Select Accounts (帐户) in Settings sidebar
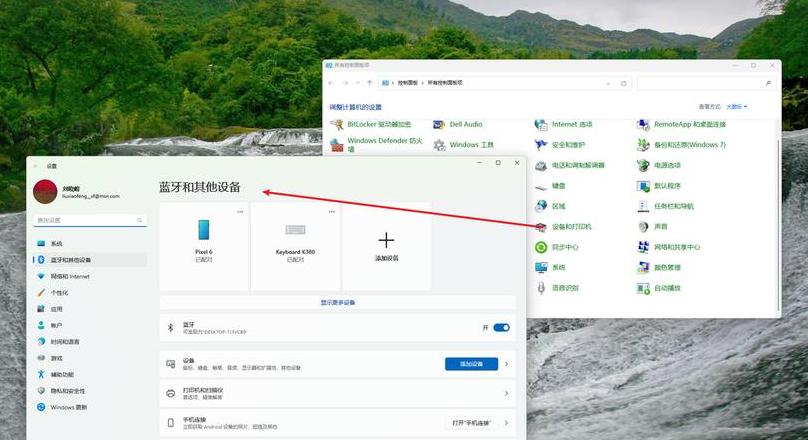The width and height of the screenshot is (808, 440). (90, 325)
